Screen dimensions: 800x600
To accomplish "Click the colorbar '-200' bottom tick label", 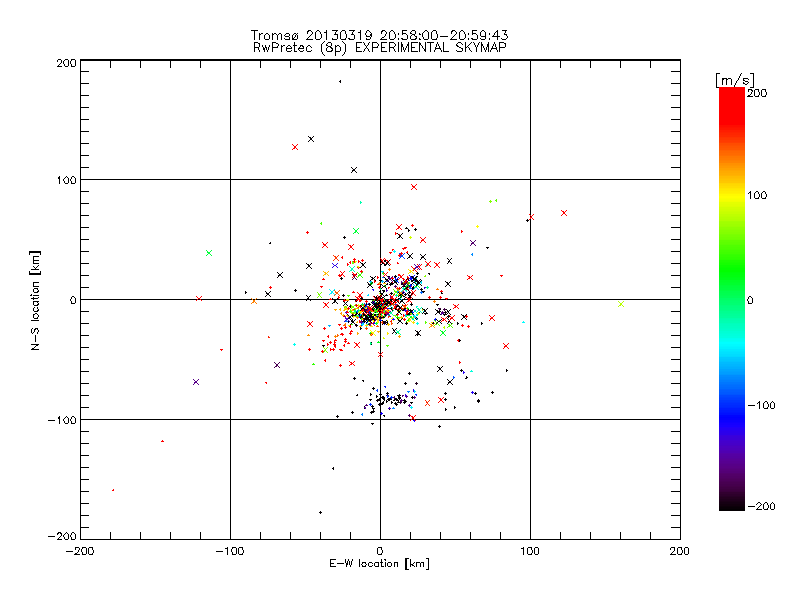I will tap(761, 507).
